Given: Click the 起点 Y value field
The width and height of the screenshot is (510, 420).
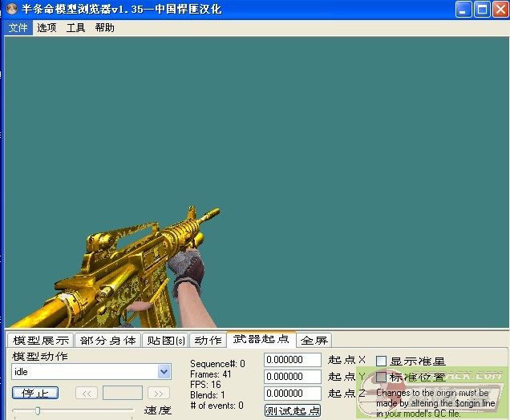Looking at the screenshot, I should click(293, 377).
